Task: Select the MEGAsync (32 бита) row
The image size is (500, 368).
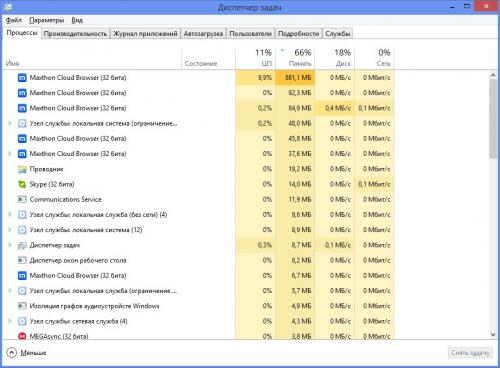Action: (x=198, y=336)
